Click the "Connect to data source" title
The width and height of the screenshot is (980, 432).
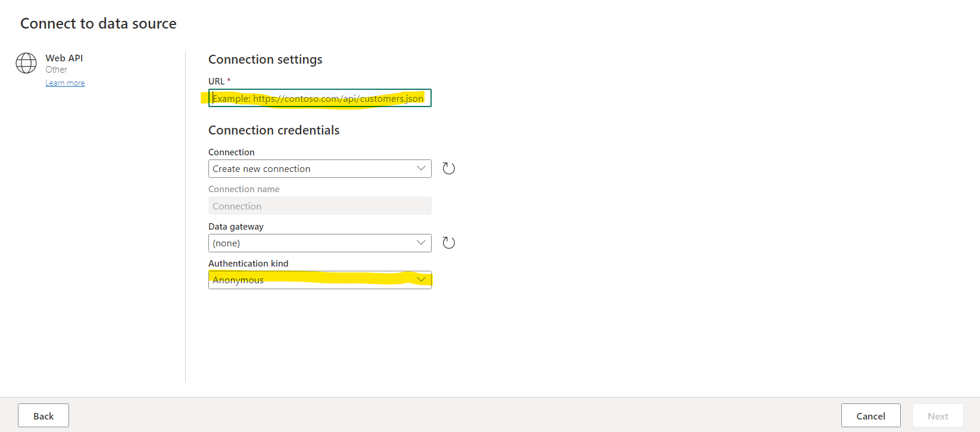(98, 24)
